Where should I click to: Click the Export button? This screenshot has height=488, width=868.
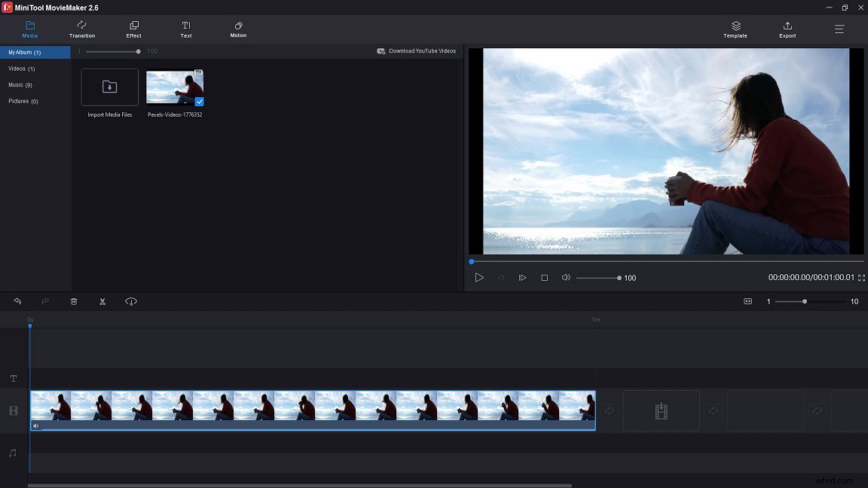[787, 29]
